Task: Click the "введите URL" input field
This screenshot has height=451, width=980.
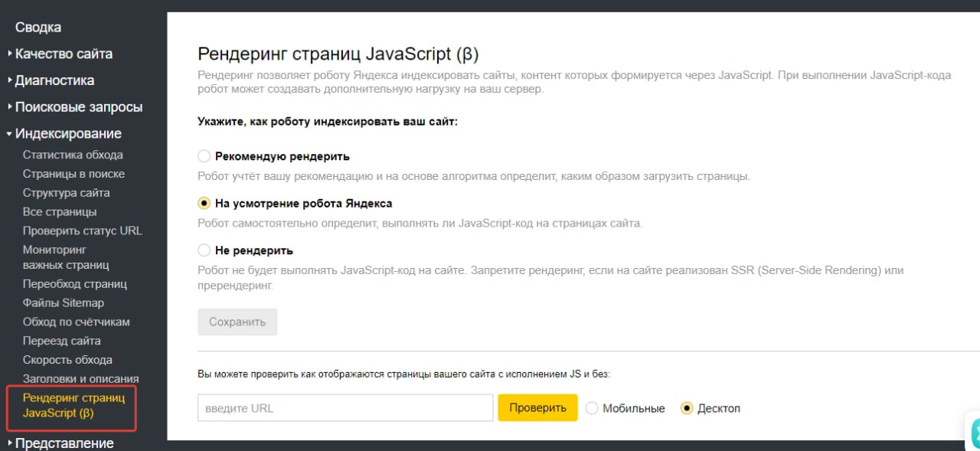Action: [345, 408]
